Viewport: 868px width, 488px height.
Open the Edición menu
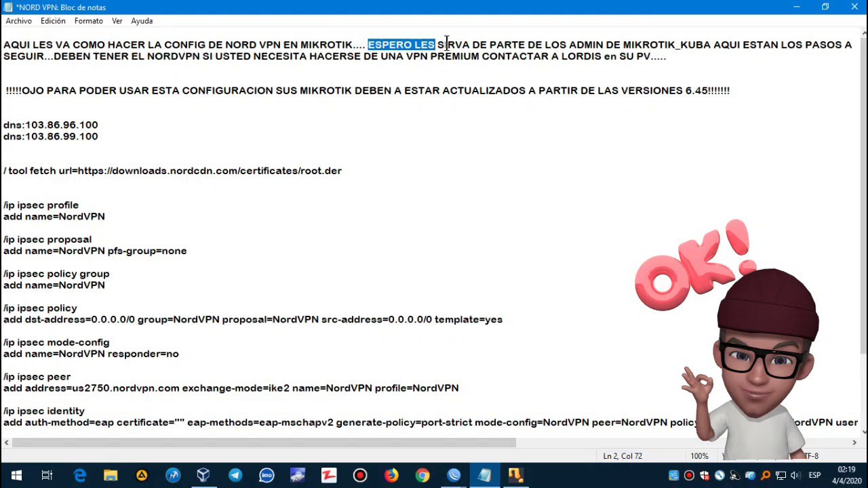pyautogui.click(x=53, y=21)
